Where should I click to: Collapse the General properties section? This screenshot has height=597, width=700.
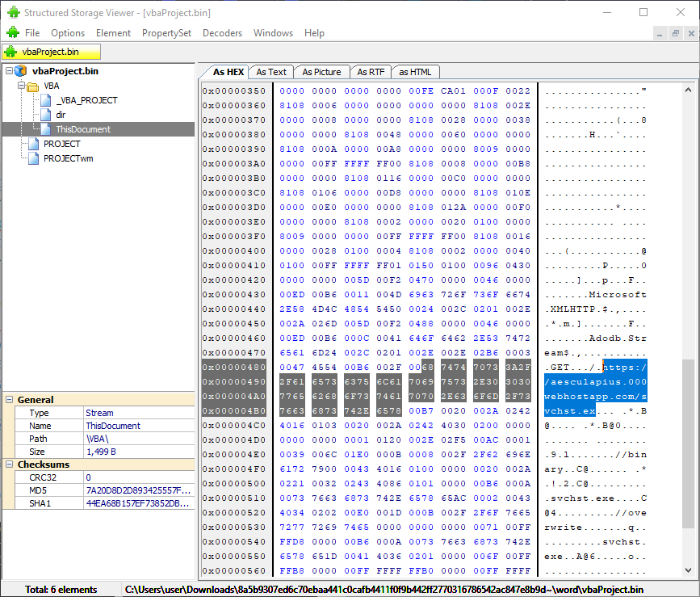tap(9, 400)
